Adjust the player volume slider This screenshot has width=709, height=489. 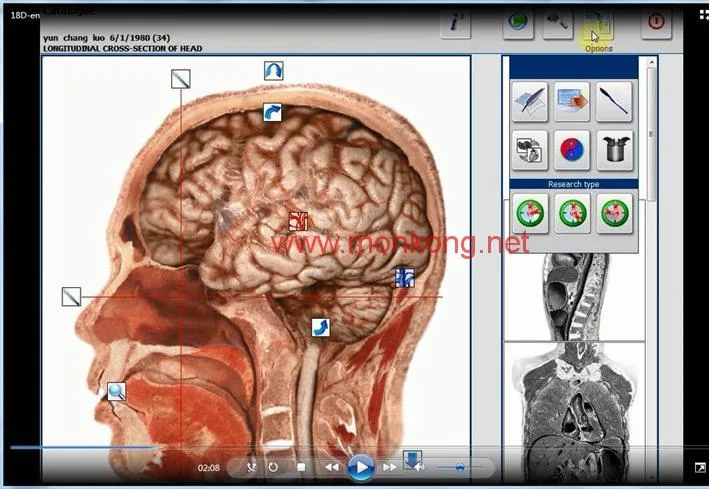pos(460,467)
